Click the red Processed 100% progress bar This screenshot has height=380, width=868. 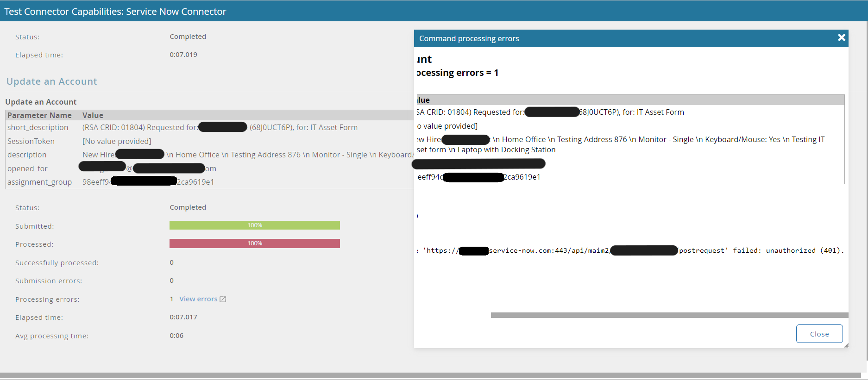point(254,243)
